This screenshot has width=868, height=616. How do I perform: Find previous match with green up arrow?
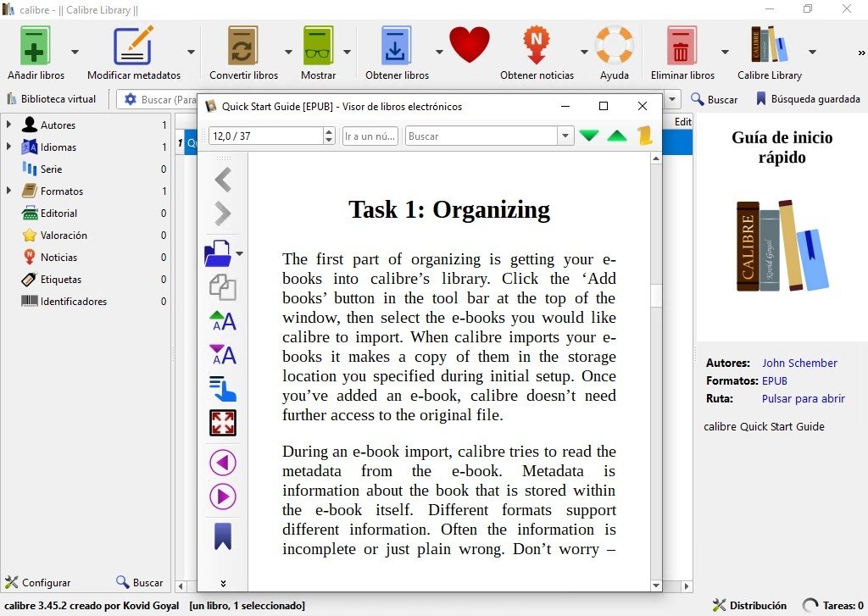pos(617,136)
